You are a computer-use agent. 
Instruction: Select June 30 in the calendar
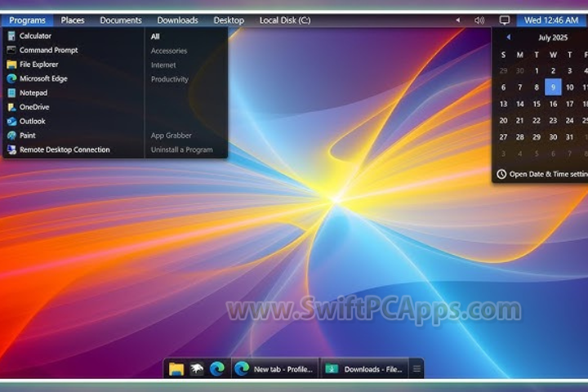(519, 70)
